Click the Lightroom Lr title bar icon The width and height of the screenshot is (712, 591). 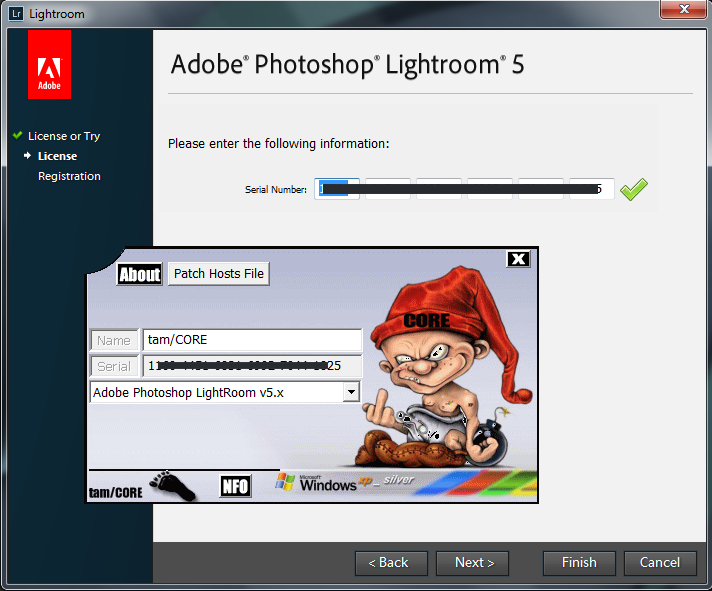pos(16,14)
